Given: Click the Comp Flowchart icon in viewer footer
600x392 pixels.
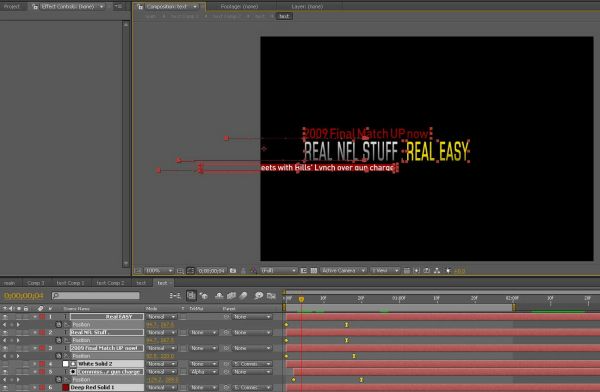Looking at the screenshot, I should (437, 271).
